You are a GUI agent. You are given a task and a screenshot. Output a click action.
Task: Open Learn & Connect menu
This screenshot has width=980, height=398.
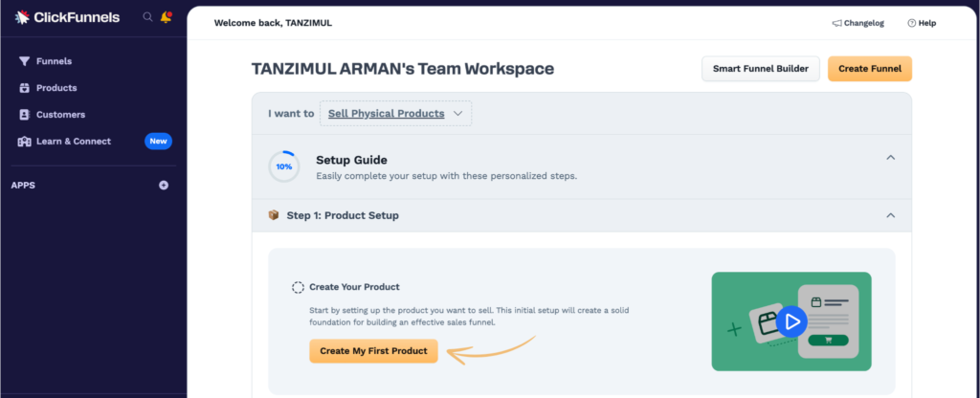coord(73,142)
